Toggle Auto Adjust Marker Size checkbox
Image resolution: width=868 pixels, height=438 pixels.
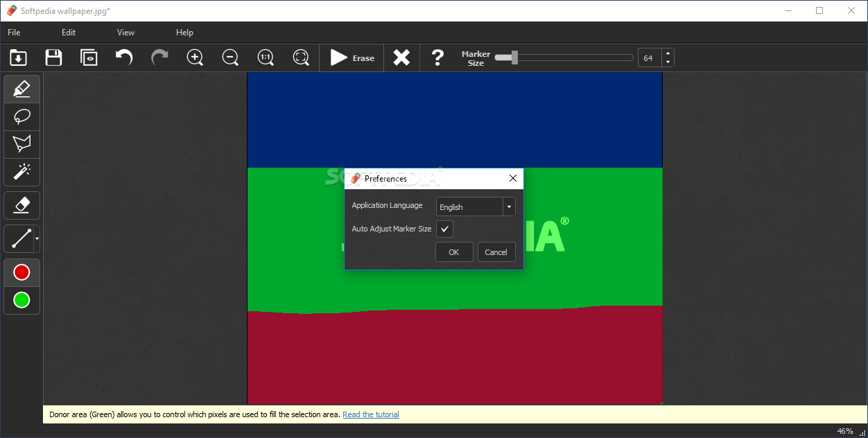(444, 229)
